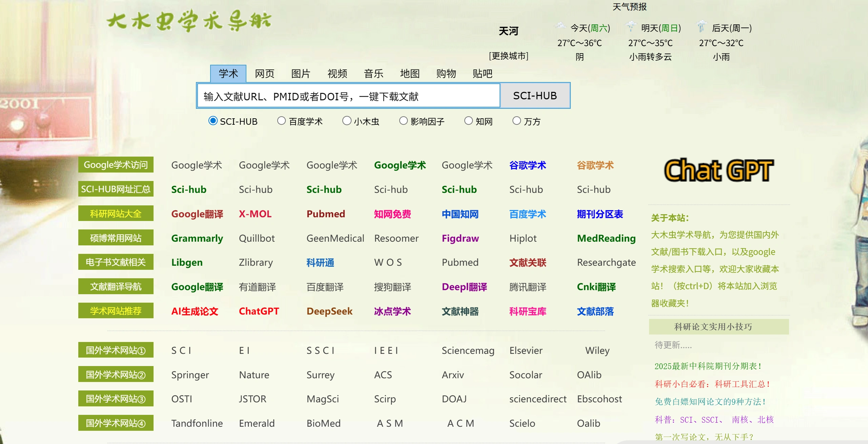Open the 冰点学术 link
Image resolution: width=868 pixels, height=444 pixels.
(x=392, y=311)
